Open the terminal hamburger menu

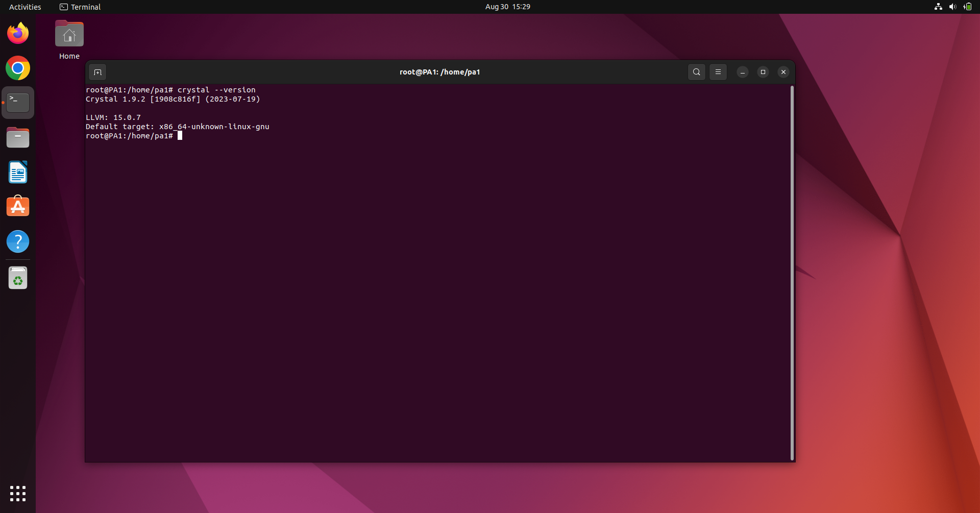pos(718,72)
